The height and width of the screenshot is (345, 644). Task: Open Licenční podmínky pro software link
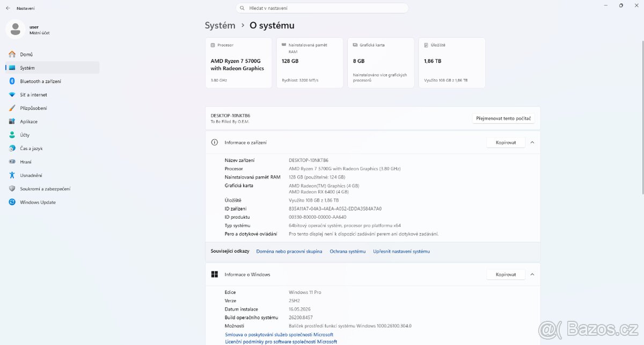coord(281,341)
